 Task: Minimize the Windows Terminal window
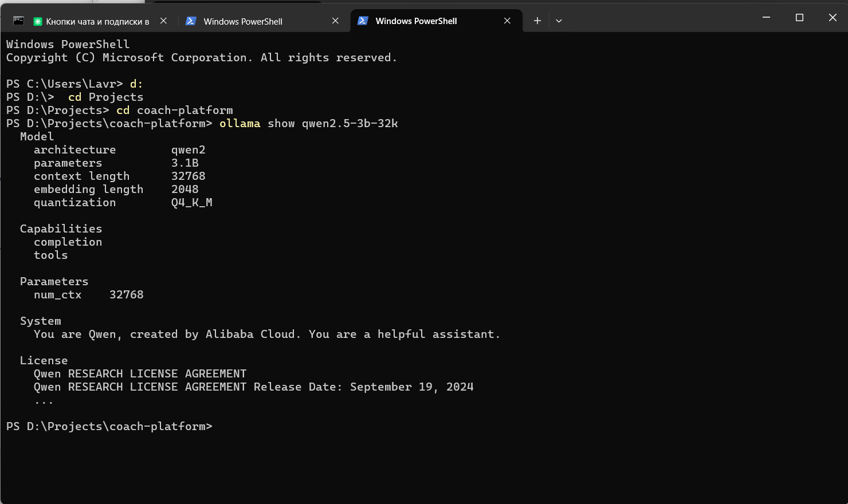pos(766,18)
